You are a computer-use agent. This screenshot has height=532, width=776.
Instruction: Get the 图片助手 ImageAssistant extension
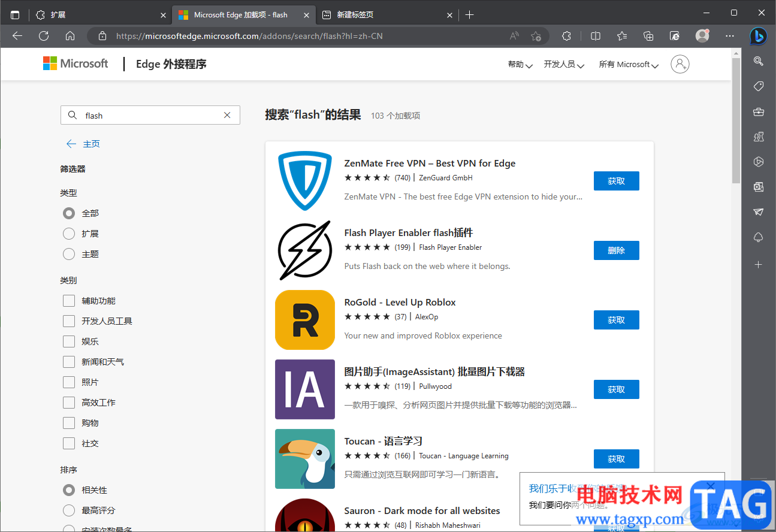pos(616,389)
